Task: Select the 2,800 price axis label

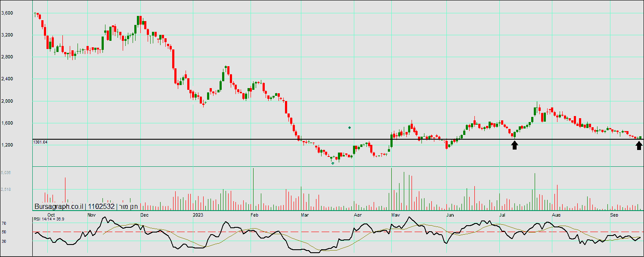Action: 7,57
